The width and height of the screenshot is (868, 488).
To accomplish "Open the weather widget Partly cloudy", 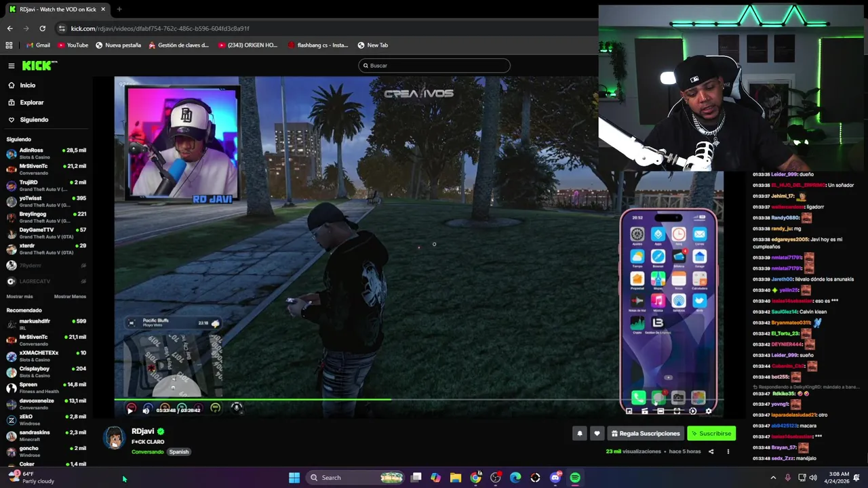I will pyautogui.click(x=31, y=478).
